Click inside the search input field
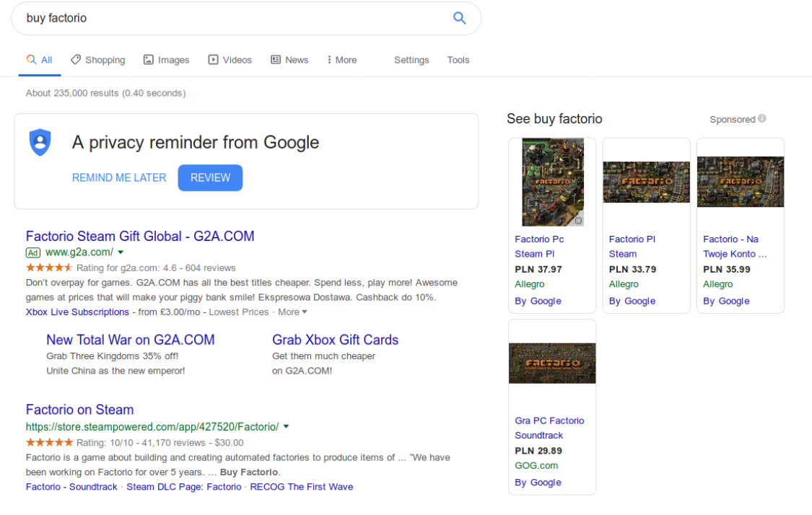The height and width of the screenshot is (515, 812). [x=231, y=18]
